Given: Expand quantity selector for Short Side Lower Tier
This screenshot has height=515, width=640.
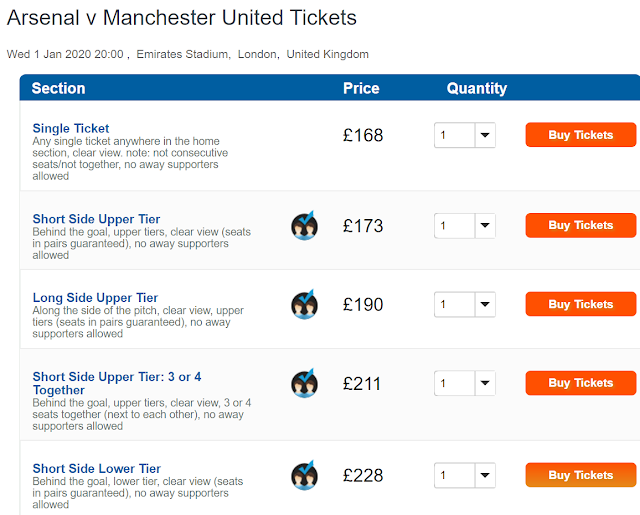Looking at the screenshot, I should 464,475.
